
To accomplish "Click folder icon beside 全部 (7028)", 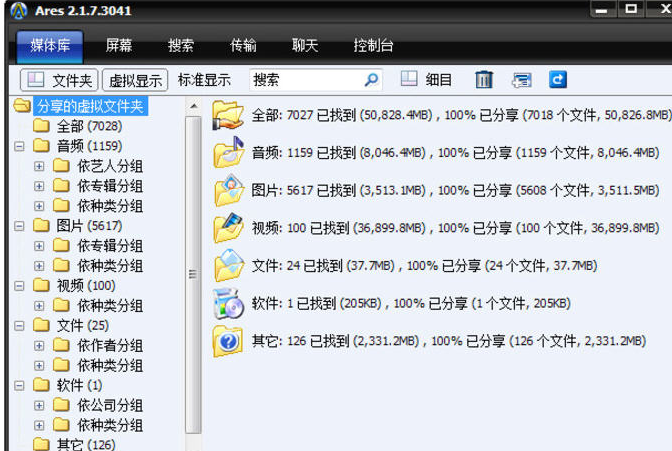I will tap(41, 126).
